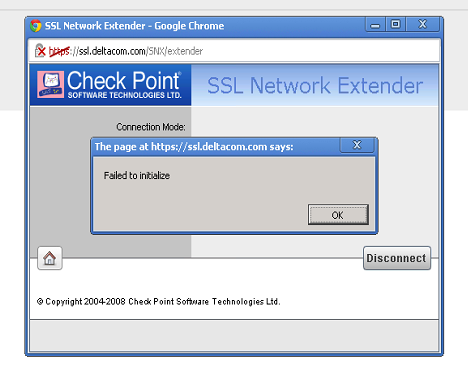Click the dialog title 'The page at https://ssl.deltacom.com says:'
The height and width of the screenshot is (381, 468).
click(x=194, y=147)
